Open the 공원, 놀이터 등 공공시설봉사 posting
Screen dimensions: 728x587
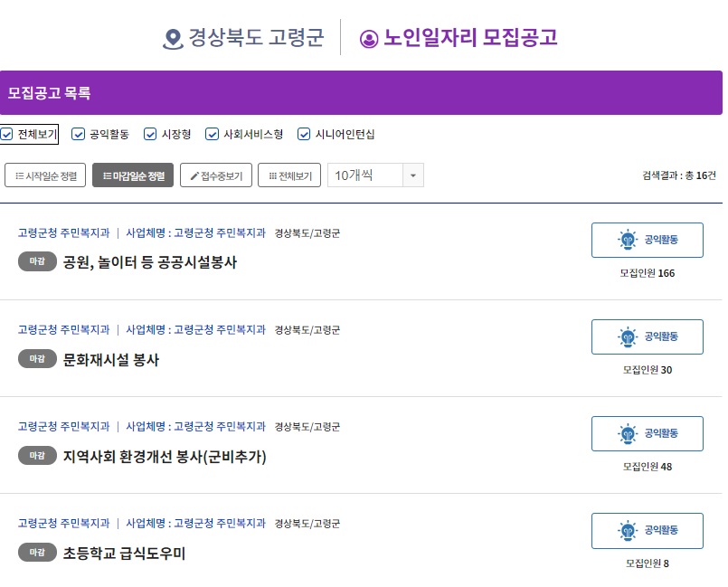tap(150, 262)
